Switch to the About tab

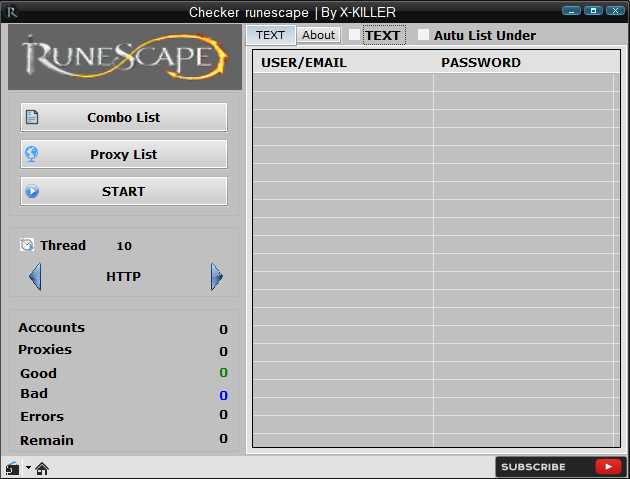tap(318, 35)
